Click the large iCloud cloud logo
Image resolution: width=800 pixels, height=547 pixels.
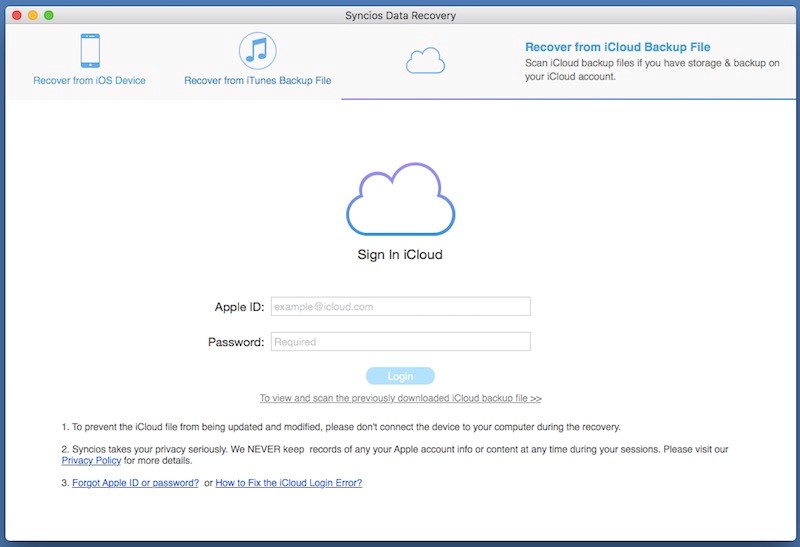click(400, 201)
